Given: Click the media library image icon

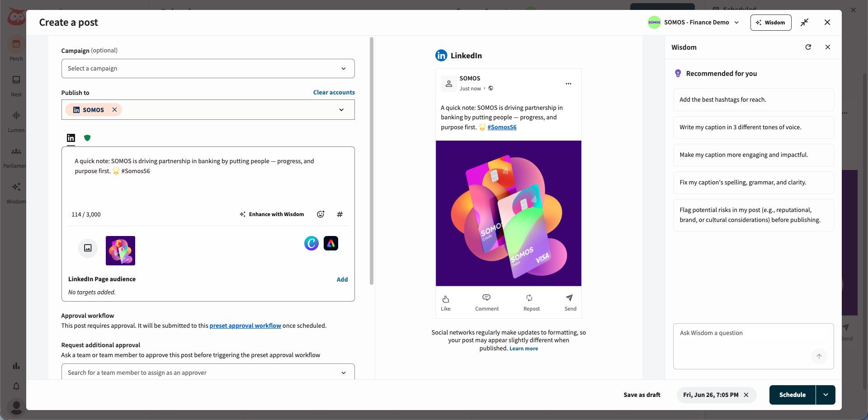Looking at the screenshot, I should [x=88, y=248].
